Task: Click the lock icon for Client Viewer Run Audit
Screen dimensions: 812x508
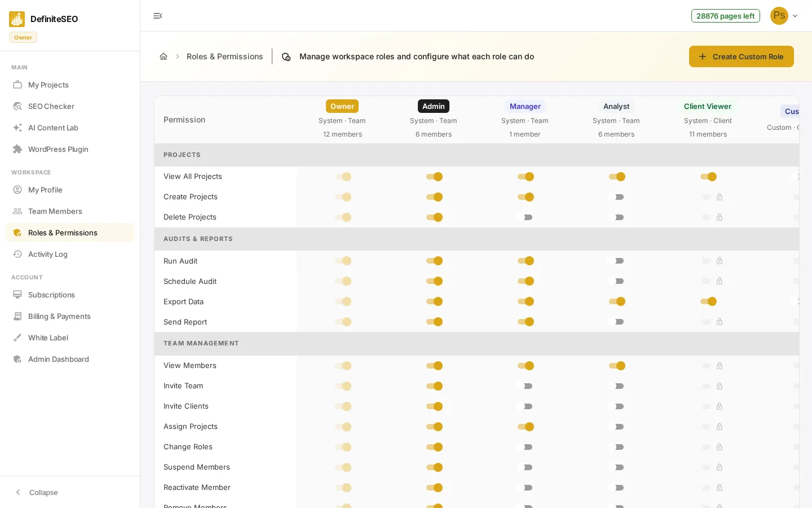Action: point(720,261)
